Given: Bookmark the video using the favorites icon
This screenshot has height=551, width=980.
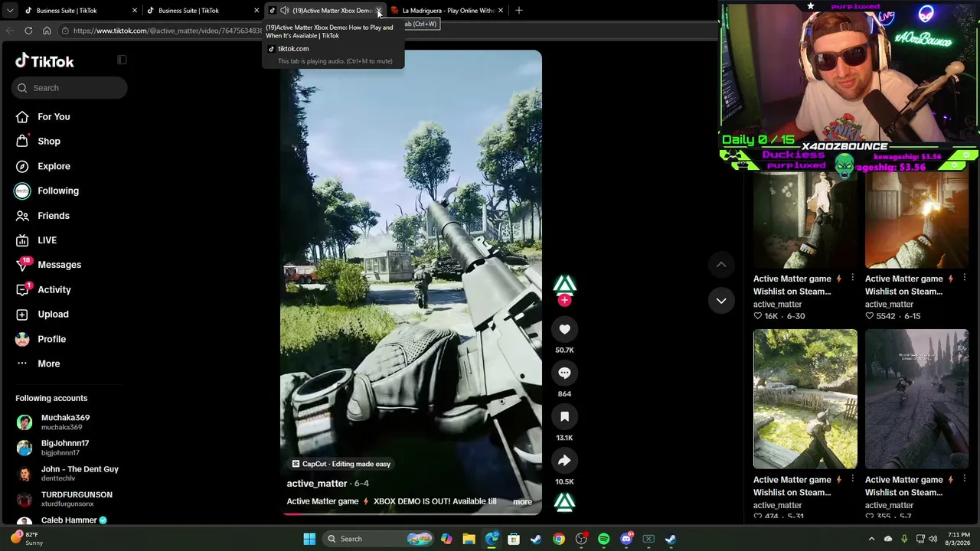Looking at the screenshot, I should 564,416.
